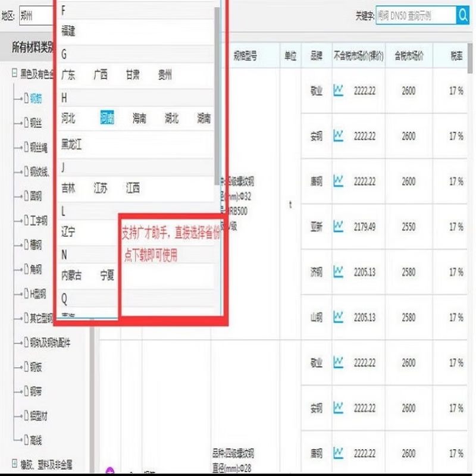Choose 吉林 in the region list

pos(68,188)
